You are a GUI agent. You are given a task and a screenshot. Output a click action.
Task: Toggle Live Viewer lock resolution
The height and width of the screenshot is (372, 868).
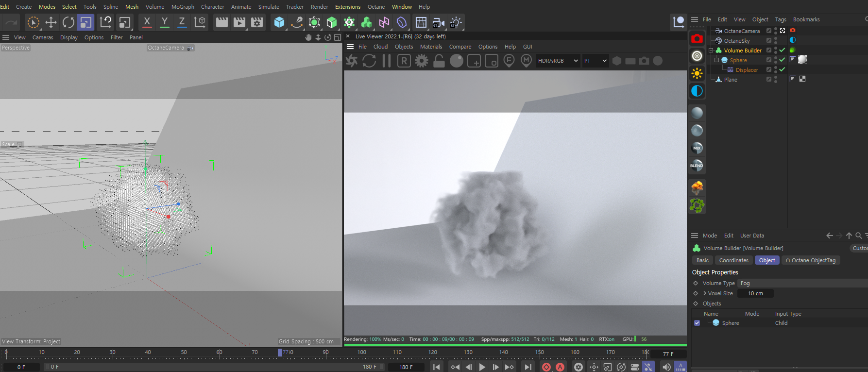point(439,61)
